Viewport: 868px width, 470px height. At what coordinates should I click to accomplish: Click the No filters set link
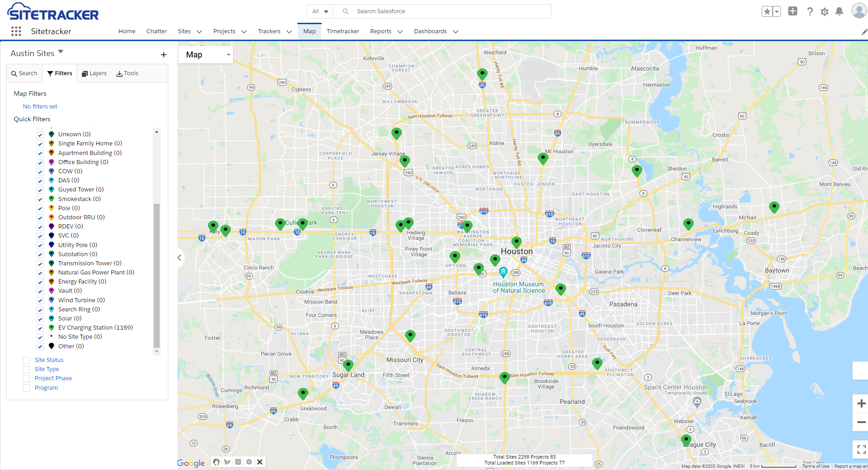[x=40, y=107]
